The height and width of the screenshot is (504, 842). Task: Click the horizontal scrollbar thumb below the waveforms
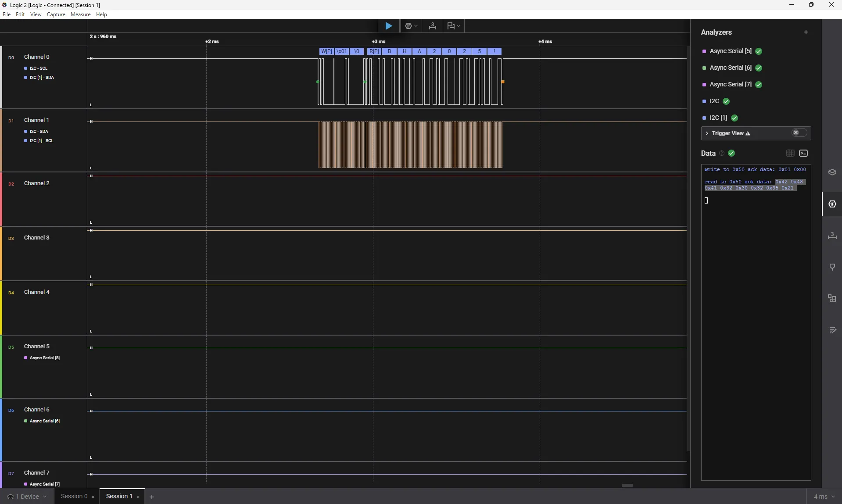pyautogui.click(x=627, y=486)
